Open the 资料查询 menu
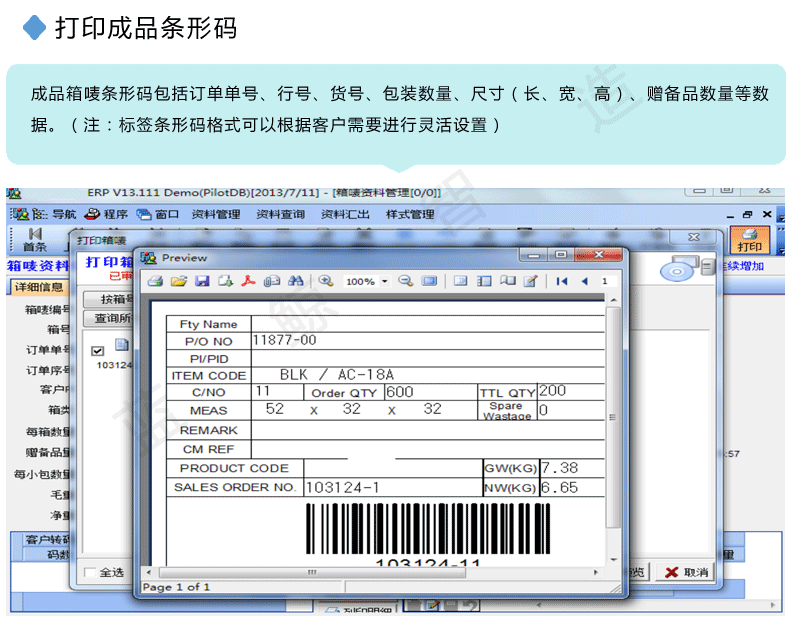The width and height of the screenshot is (790, 633). [280, 214]
